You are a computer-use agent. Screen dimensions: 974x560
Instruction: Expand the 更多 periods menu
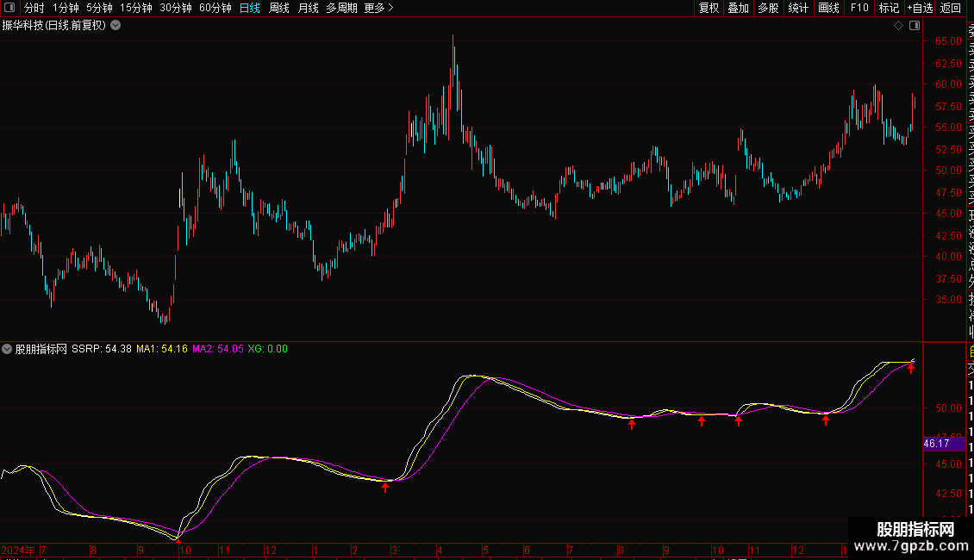(x=378, y=8)
